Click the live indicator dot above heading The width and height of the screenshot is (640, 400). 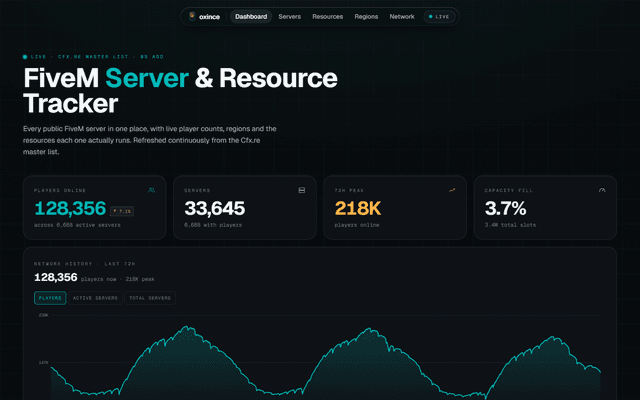pyautogui.click(x=25, y=57)
